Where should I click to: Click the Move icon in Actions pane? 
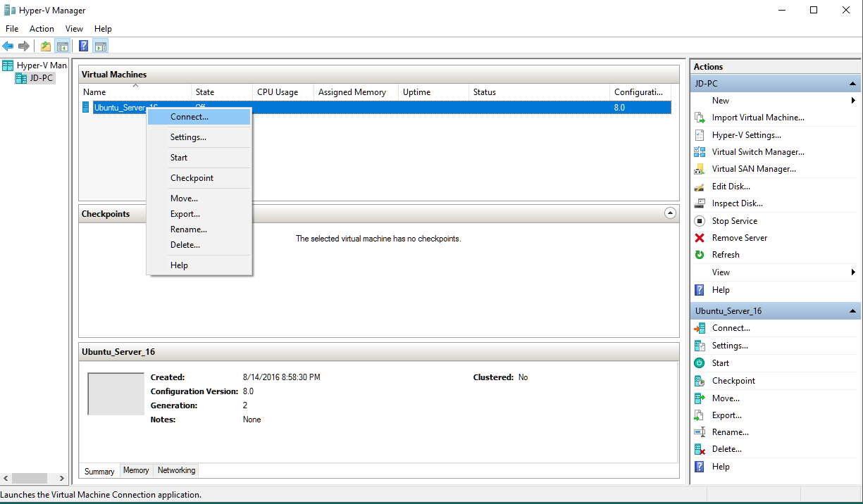(700, 398)
